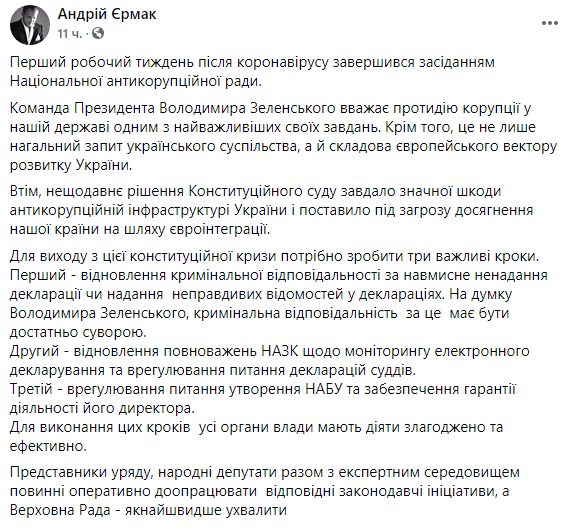Click the '11 ч.' post timestamp
Viewport: 578px width, 529px height.
[70, 34]
